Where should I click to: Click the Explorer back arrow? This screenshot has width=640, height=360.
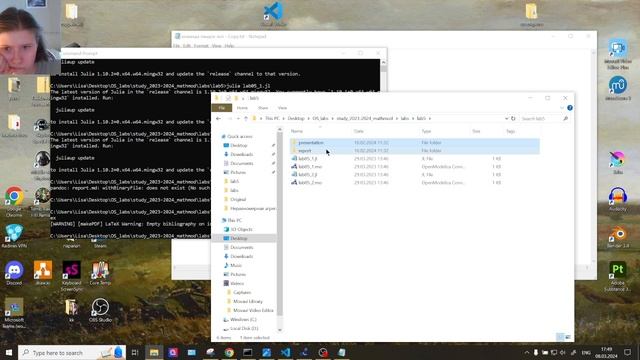click(218, 118)
